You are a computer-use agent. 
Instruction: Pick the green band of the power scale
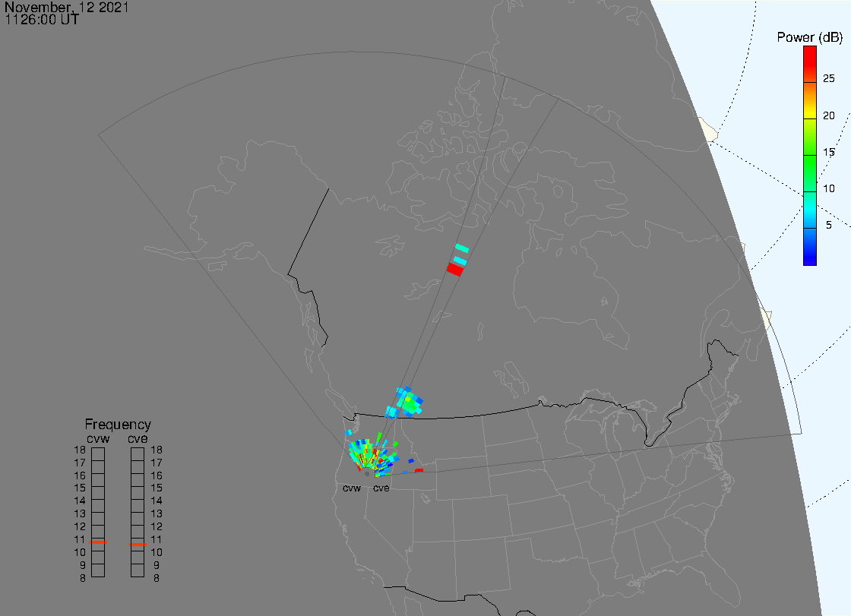(810, 174)
